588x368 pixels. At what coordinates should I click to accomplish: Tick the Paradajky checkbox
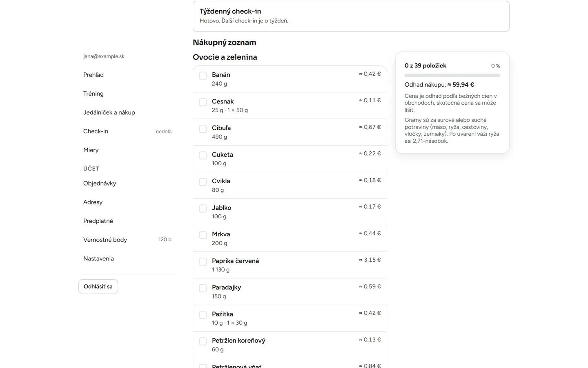click(x=203, y=288)
